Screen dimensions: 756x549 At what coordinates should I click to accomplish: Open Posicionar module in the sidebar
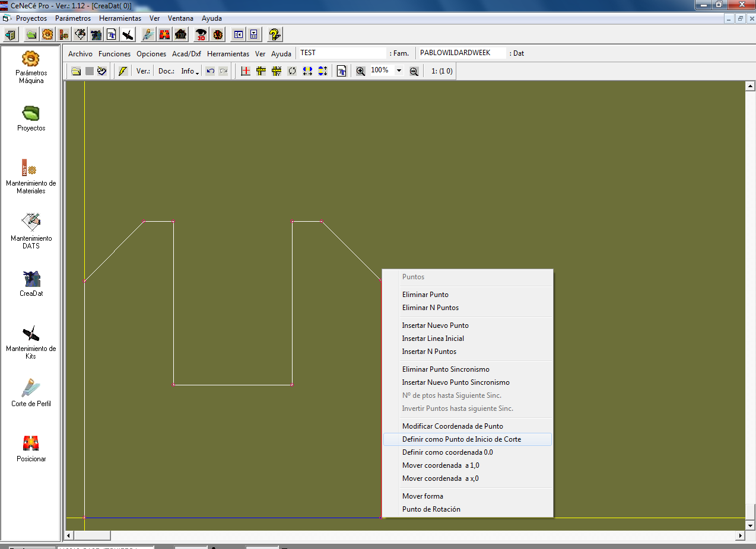point(31,449)
